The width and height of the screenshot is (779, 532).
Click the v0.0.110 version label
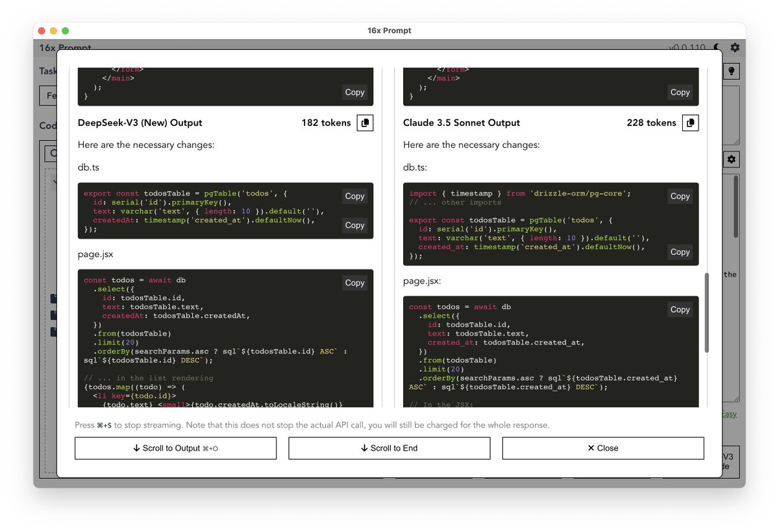(688, 47)
